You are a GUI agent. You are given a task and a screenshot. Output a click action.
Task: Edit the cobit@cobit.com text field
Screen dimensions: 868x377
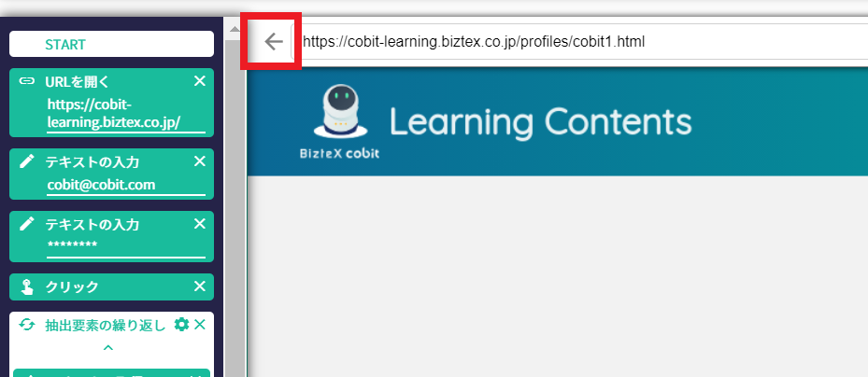pos(125,185)
